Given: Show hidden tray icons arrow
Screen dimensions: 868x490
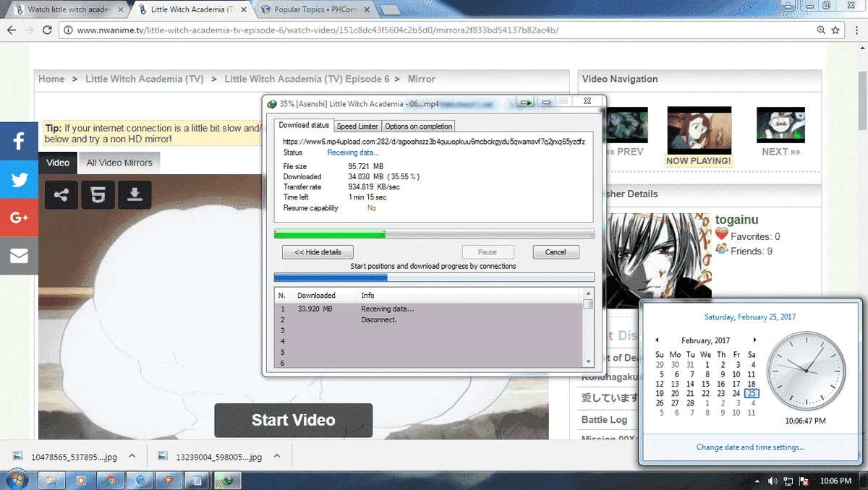Looking at the screenshot, I should click(757, 481).
